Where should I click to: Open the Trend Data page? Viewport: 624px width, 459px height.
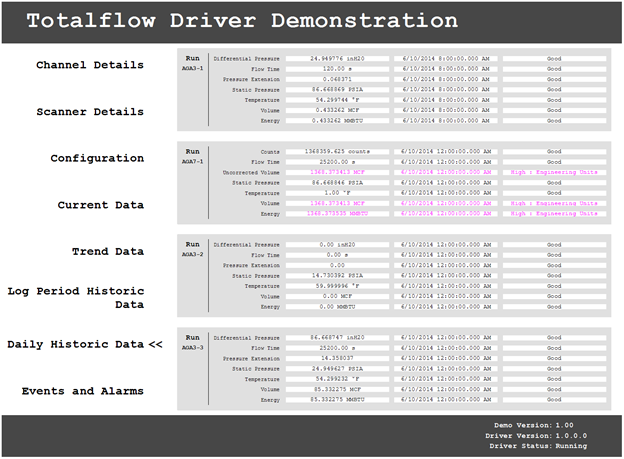pyautogui.click(x=108, y=252)
